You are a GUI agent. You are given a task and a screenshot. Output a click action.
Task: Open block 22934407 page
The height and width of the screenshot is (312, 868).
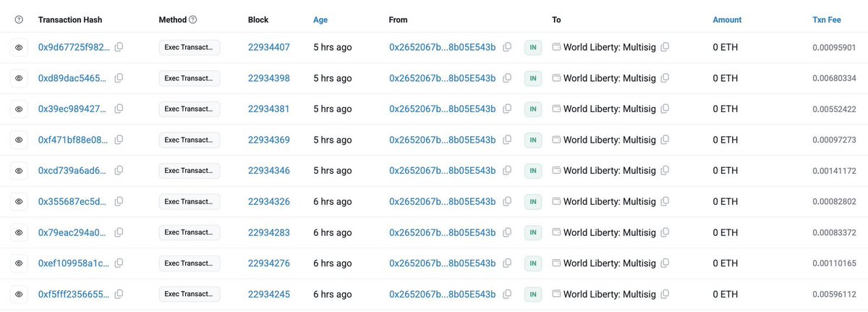[x=269, y=47]
